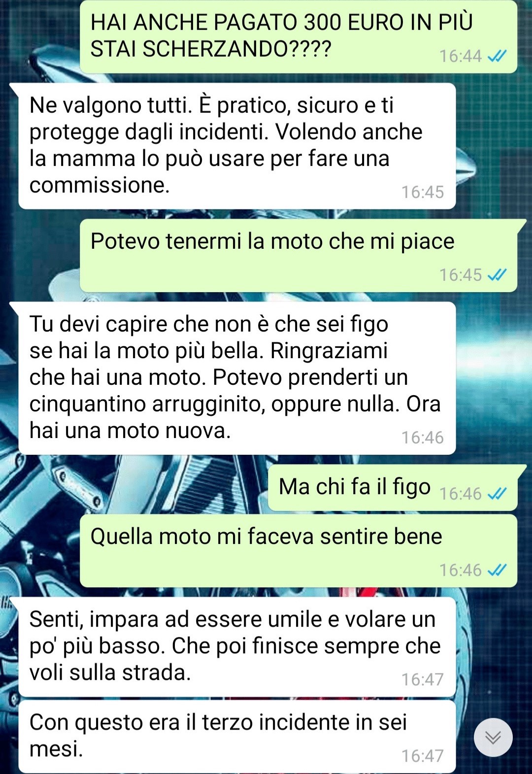Tap the 16:45 timestamp on received message
The image size is (532, 774).
(x=423, y=192)
